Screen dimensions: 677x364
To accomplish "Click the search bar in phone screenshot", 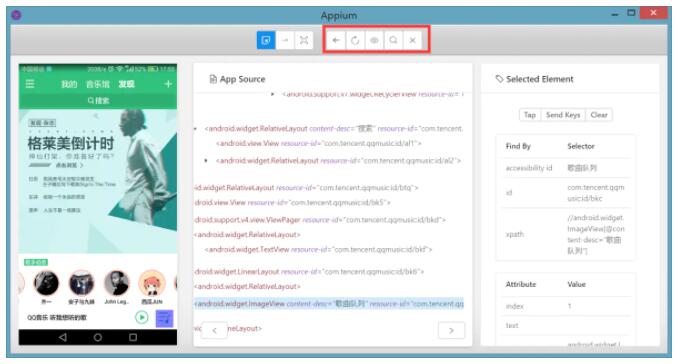I will [98, 101].
